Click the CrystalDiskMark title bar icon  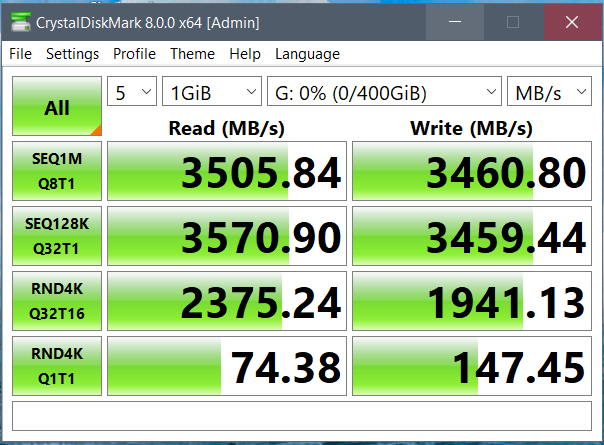(21, 22)
